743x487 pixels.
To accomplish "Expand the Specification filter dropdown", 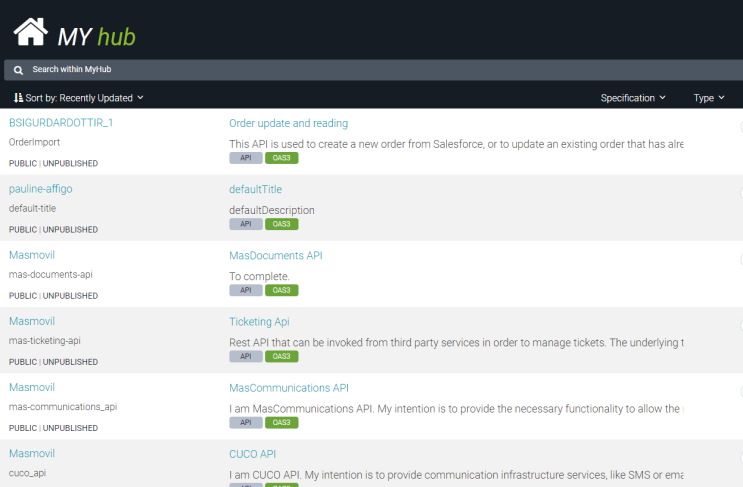I will click(x=633, y=98).
